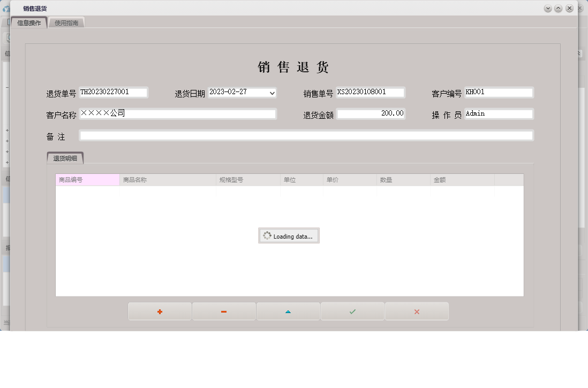Click the red X icon to cancel entry
The height and width of the screenshot is (388, 588).
[x=417, y=311]
